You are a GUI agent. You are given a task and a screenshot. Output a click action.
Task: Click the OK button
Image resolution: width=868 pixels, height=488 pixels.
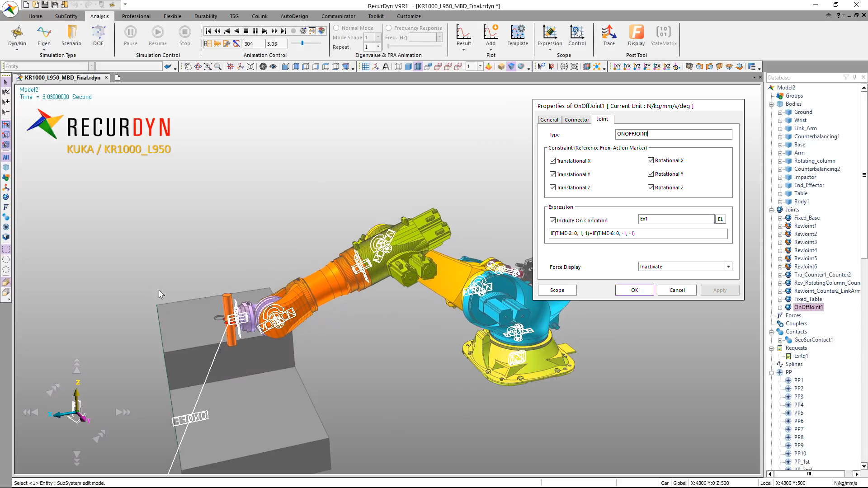pyautogui.click(x=634, y=290)
